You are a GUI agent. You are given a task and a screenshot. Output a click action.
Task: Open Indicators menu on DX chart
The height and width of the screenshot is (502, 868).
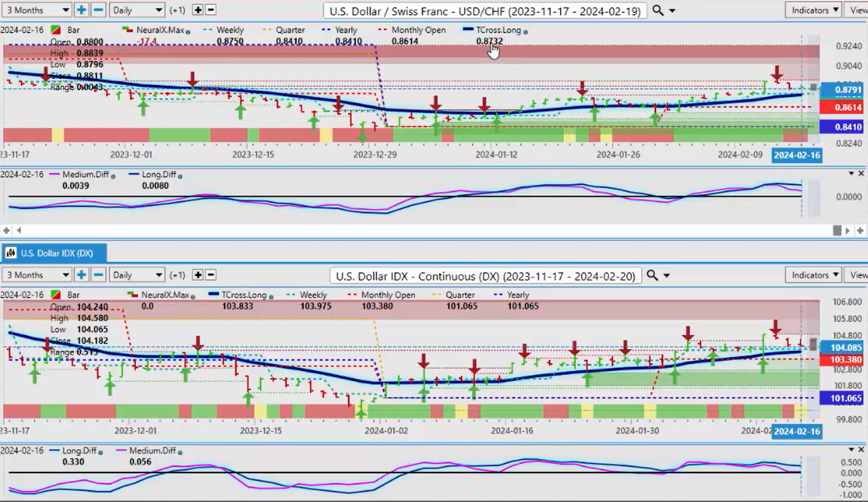813,275
